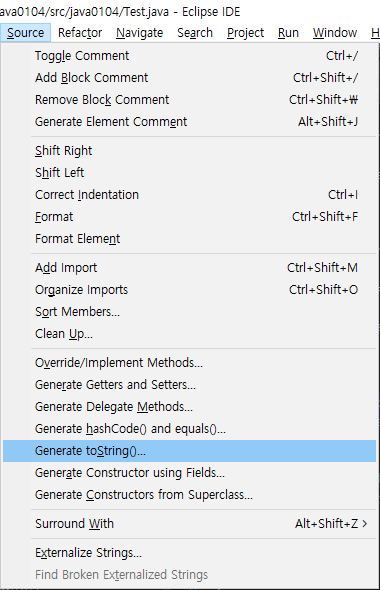
Task: Open the Navigate menu
Action: [x=140, y=33]
